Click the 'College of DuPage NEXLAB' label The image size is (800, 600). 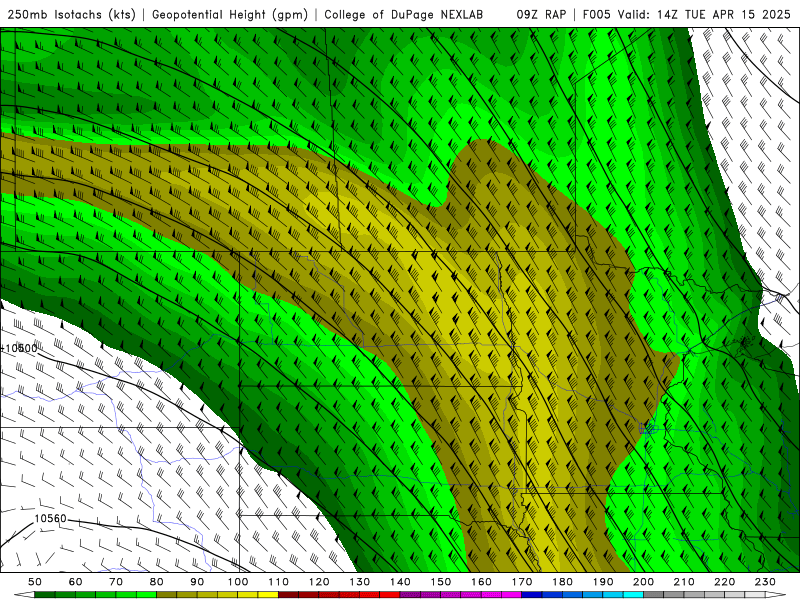coord(404,14)
